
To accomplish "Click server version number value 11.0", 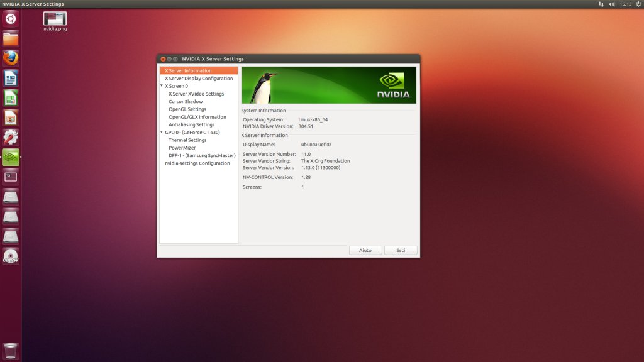I will [306, 155].
